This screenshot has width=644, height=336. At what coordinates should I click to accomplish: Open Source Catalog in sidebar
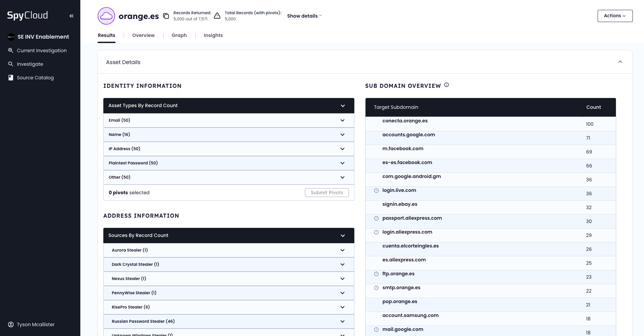[35, 78]
